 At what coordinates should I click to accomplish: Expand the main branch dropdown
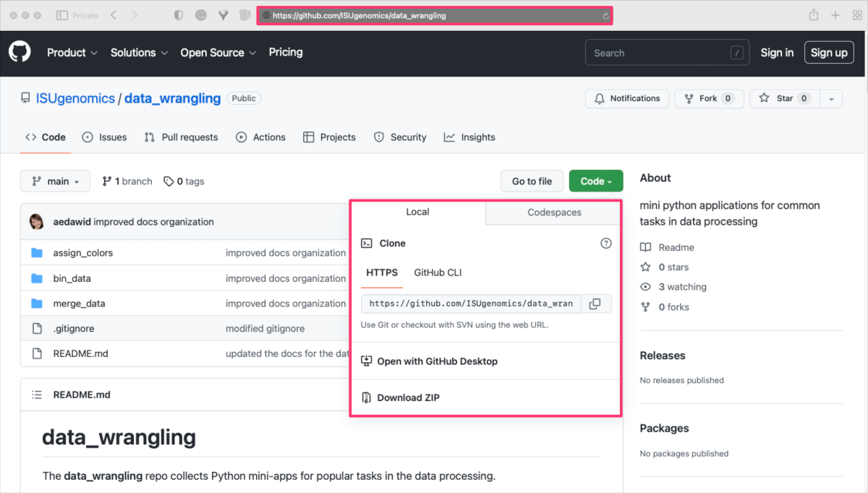click(x=55, y=181)
